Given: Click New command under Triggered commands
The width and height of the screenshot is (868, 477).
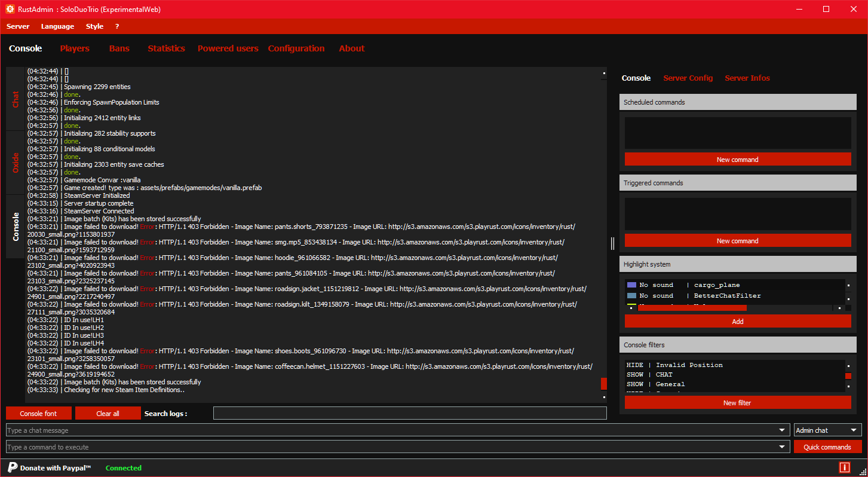Looking at the screenshot, I should (738, 241).
